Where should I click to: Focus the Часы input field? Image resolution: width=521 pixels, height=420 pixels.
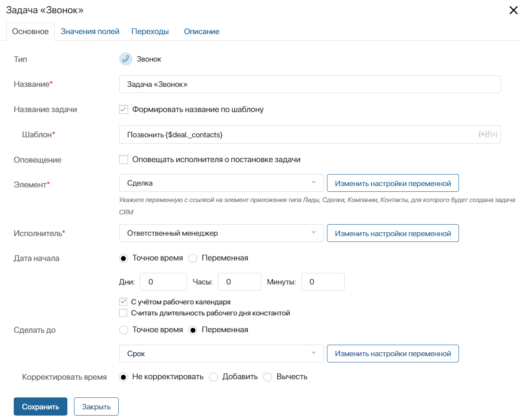pyautogui.click(x=240, y=282)
